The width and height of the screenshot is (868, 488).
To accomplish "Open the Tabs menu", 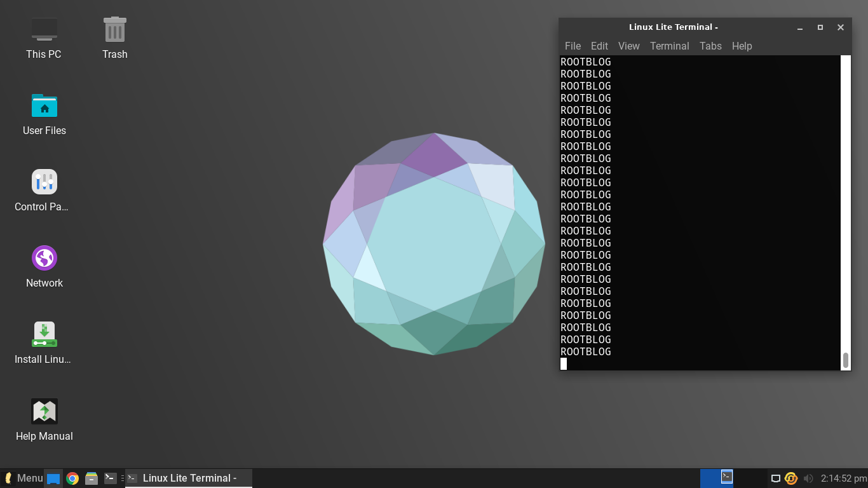I will tap(710, 46).
